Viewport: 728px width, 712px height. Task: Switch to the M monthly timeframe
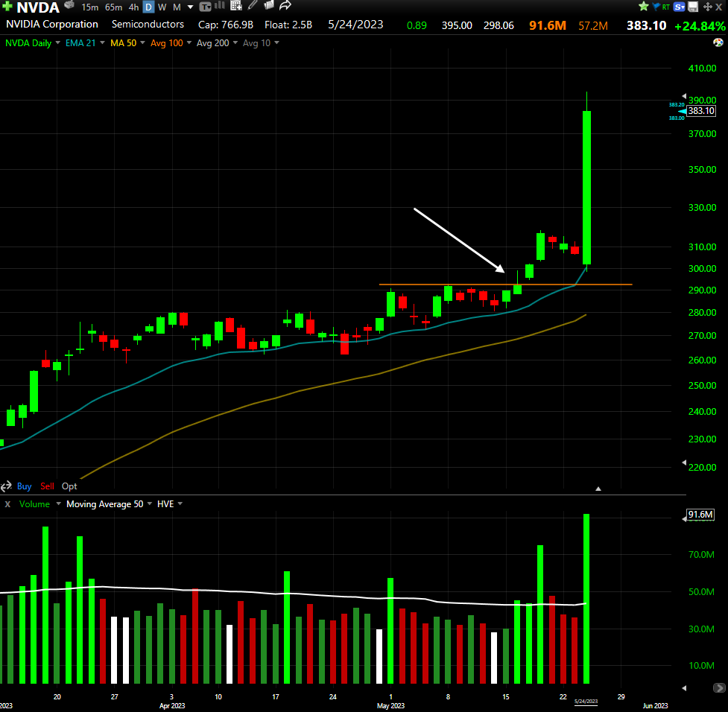(177, 7)
